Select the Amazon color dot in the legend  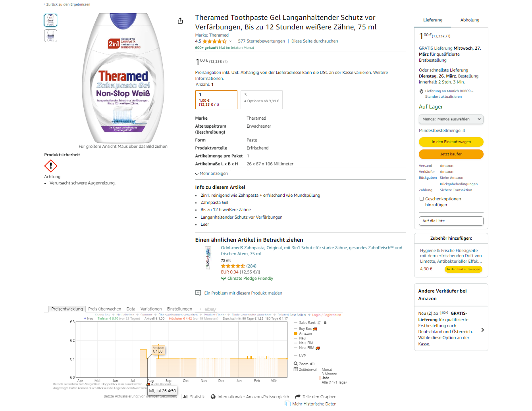(296, 333)
